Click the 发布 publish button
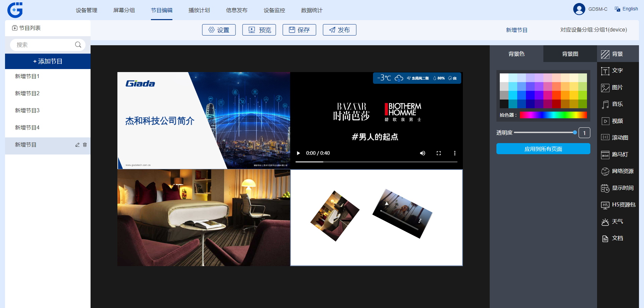The height and width of the screenshot is (308, 644). 339,30
